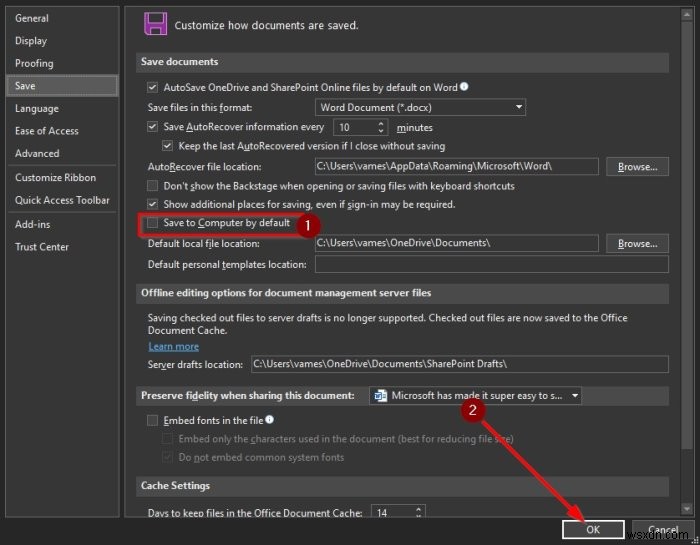Browse for AutoRecover file location
The width and height of the screenshot is (700, 545).
click(637, 166)
